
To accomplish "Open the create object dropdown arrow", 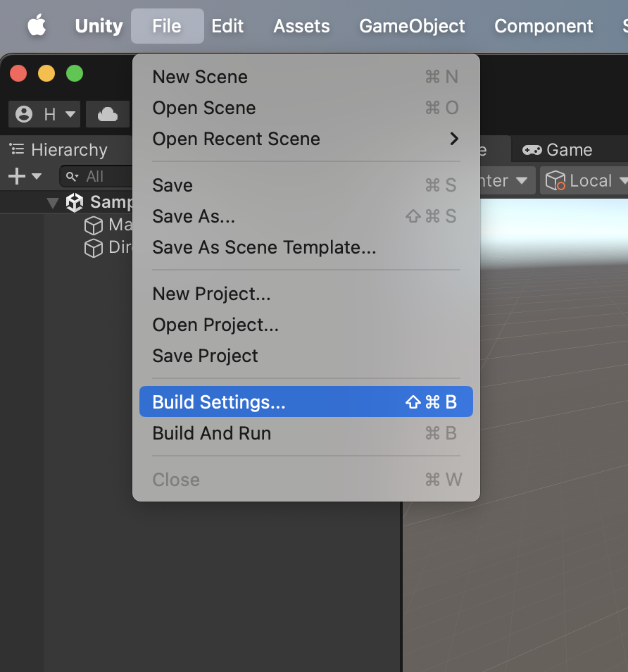I will (x=37, y=176).
